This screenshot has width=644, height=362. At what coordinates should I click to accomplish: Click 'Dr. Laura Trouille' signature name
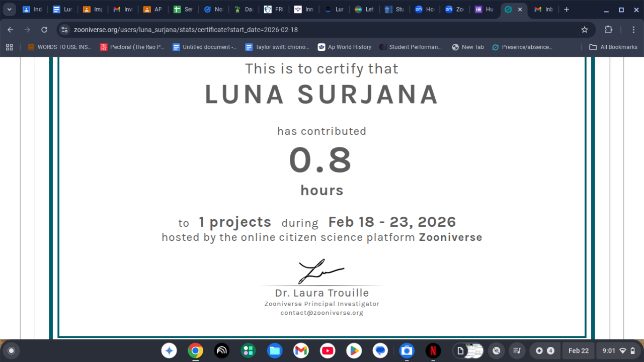click(x=322, y=293)
